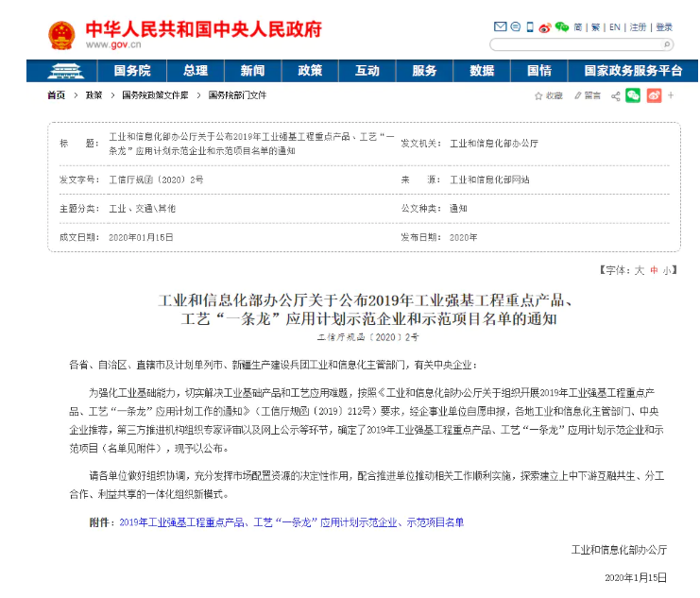This screenshot has width=700, height=598.
Task: Click the Weibo icon in top header
Action: 545,27
